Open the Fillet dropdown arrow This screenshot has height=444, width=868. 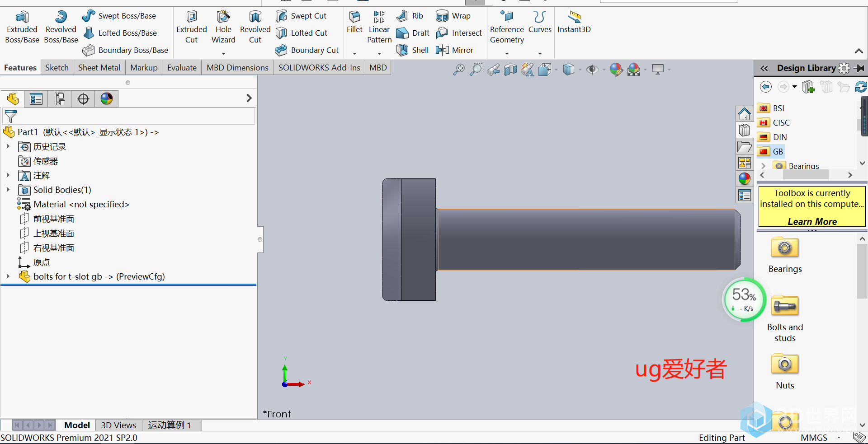point(354,54)
